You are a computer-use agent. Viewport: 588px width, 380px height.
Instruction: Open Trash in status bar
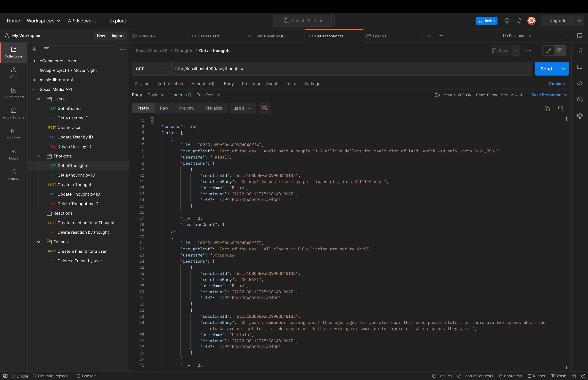[x=559, y=376]
